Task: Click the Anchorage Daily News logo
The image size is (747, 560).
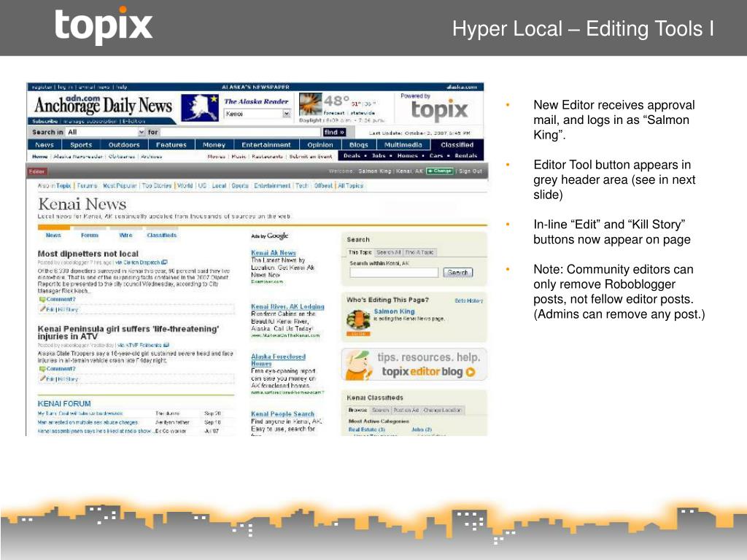Action: [x=103, y=105]
